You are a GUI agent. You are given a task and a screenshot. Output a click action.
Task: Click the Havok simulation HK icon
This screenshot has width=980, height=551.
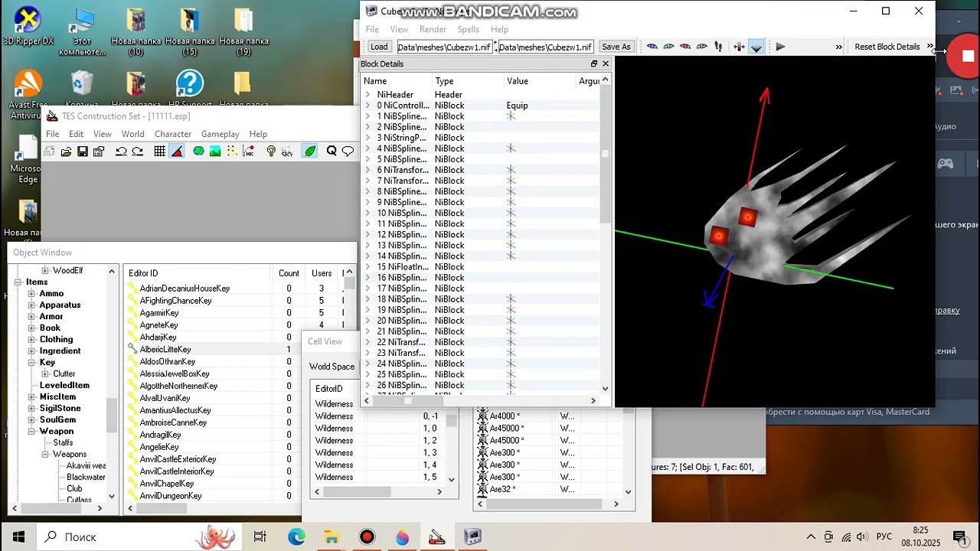pos(249,152)
